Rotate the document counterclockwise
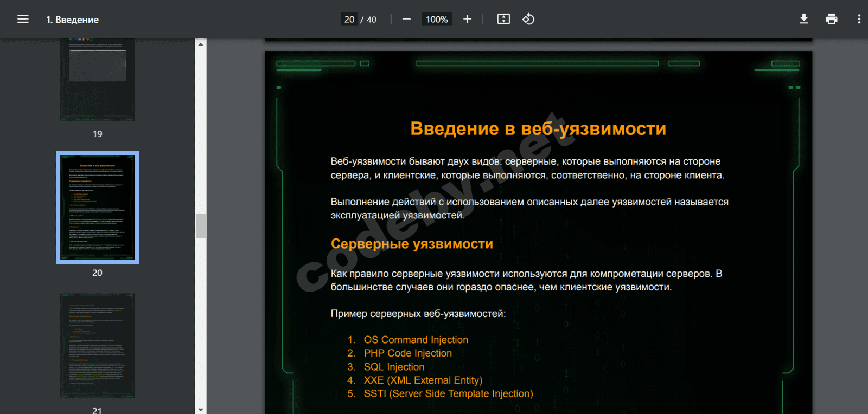This screenshot has height=414, width=868. (528, 20)
